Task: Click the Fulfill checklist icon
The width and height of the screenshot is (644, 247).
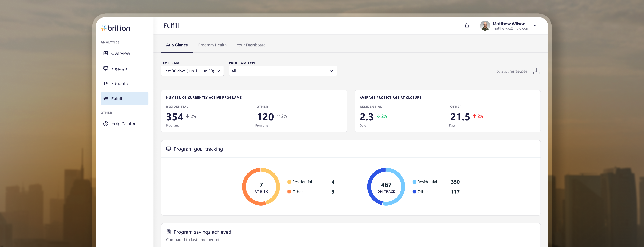Action: point(106,99)
